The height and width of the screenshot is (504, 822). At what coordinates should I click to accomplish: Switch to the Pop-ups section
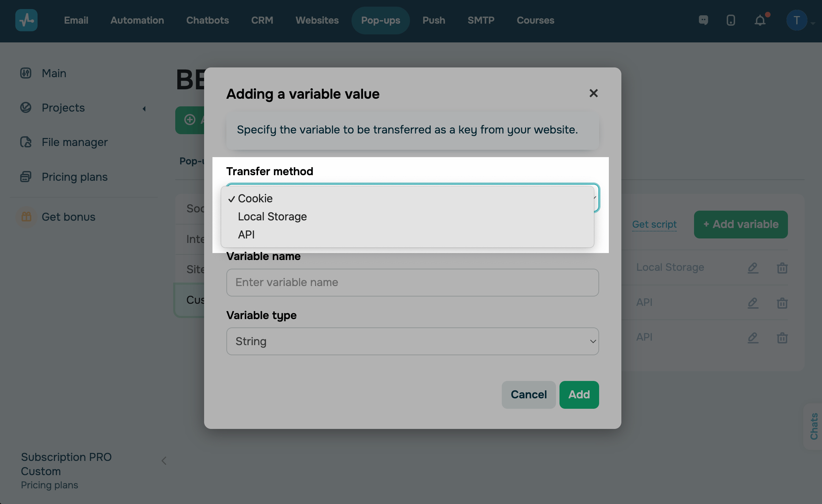pyautogui.click(x=380, y=20)
